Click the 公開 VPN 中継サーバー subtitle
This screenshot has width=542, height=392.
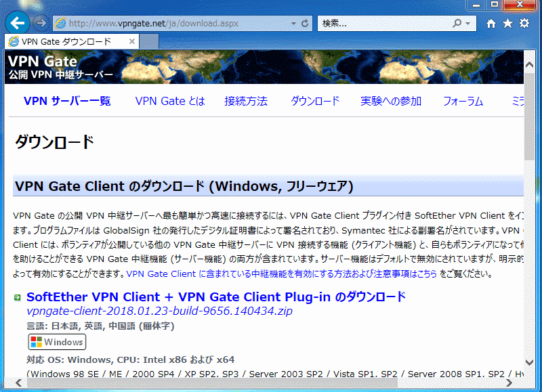coord(60,74)
